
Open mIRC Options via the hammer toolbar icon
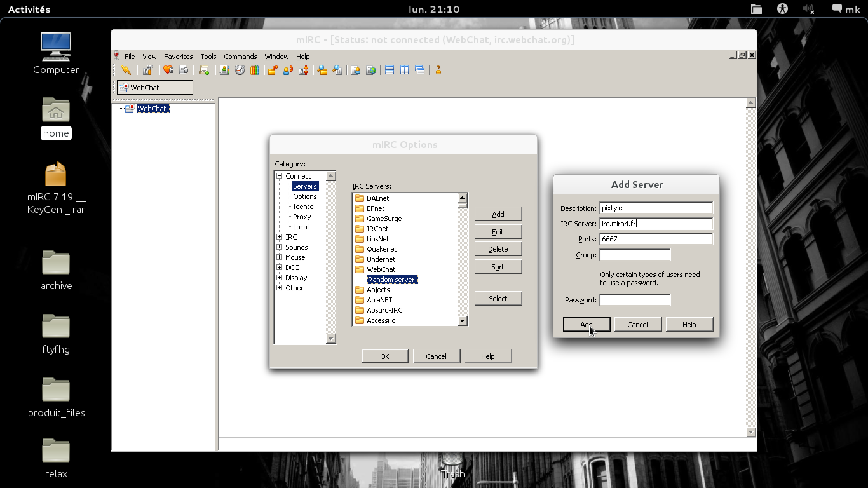(148, 70)
